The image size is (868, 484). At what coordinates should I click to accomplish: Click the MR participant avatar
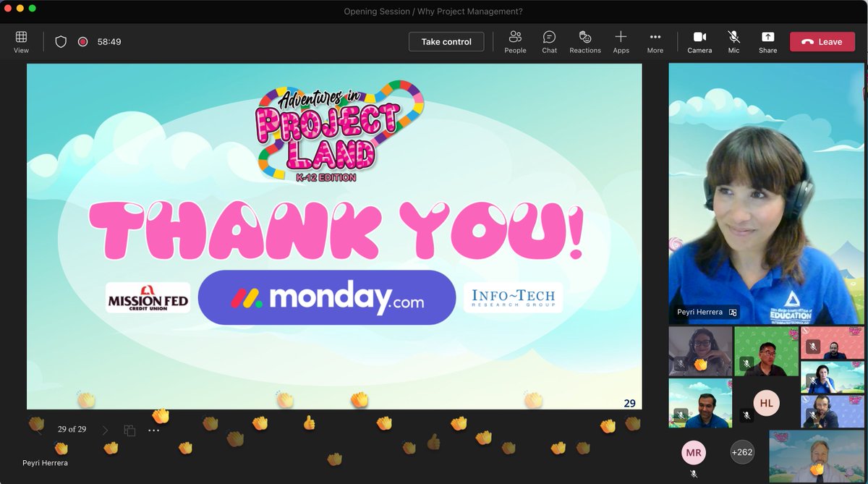pyautogui.click(x=693, y=452)
